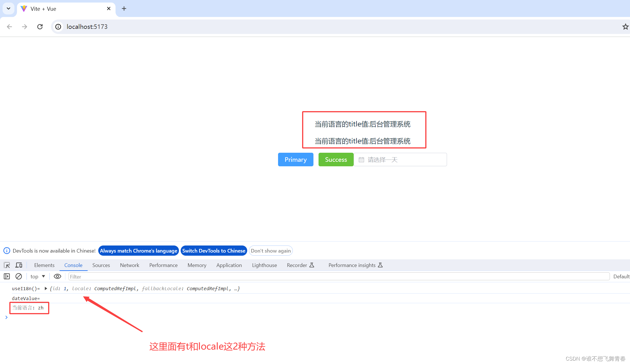Click the browser back arrow
Image resolution: width=630 pixels, height=364 pixels.
[x=9, y=27]
